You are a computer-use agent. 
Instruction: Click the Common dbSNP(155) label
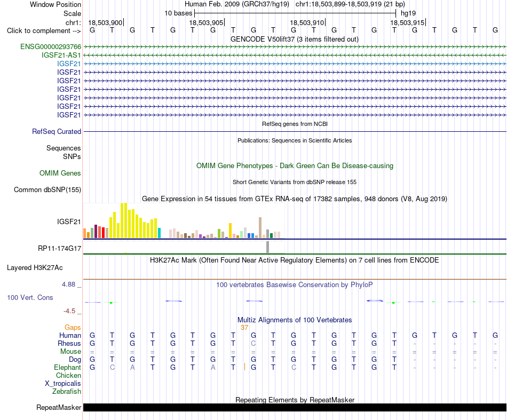tap(47, 190)
